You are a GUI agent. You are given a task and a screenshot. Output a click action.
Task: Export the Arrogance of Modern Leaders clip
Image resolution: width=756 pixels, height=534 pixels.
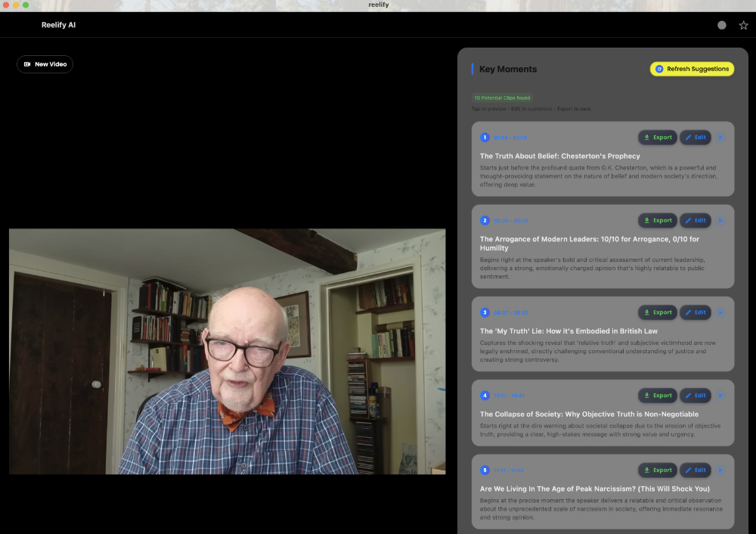pyautogui.click(x=657, y=221)
